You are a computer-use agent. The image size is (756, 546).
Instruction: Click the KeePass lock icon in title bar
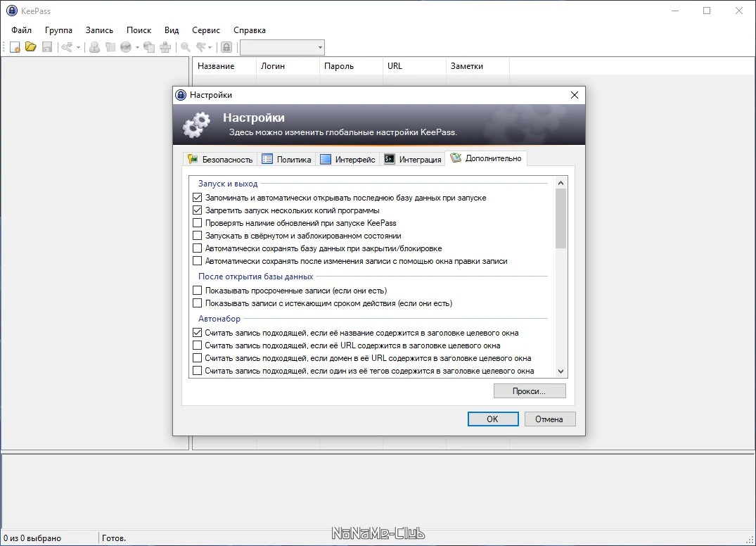pyautogui.click(x=11, y=11)
